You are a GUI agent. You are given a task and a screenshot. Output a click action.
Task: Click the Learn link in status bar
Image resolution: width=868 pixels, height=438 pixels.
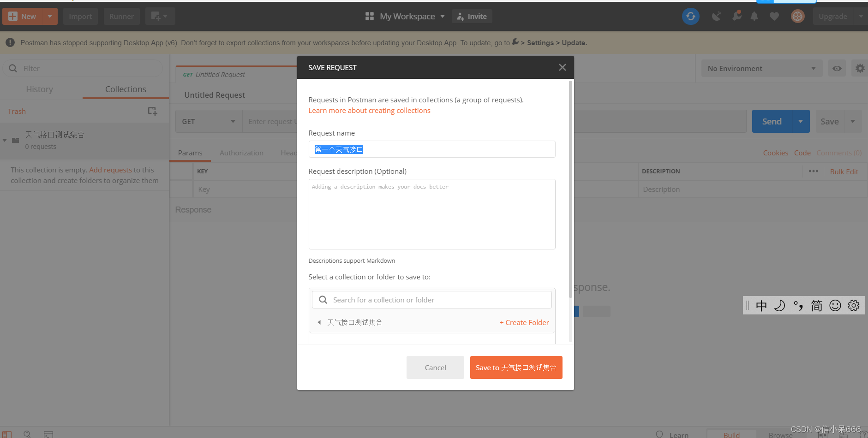click(679, 435)
